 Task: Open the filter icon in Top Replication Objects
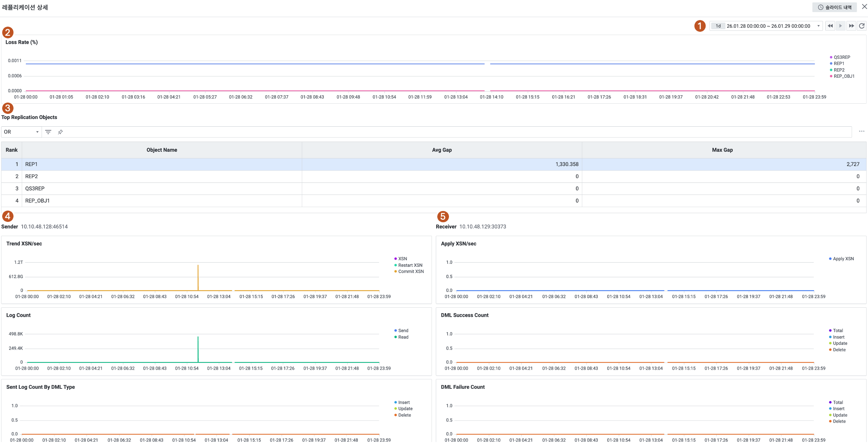coord(48,132)
